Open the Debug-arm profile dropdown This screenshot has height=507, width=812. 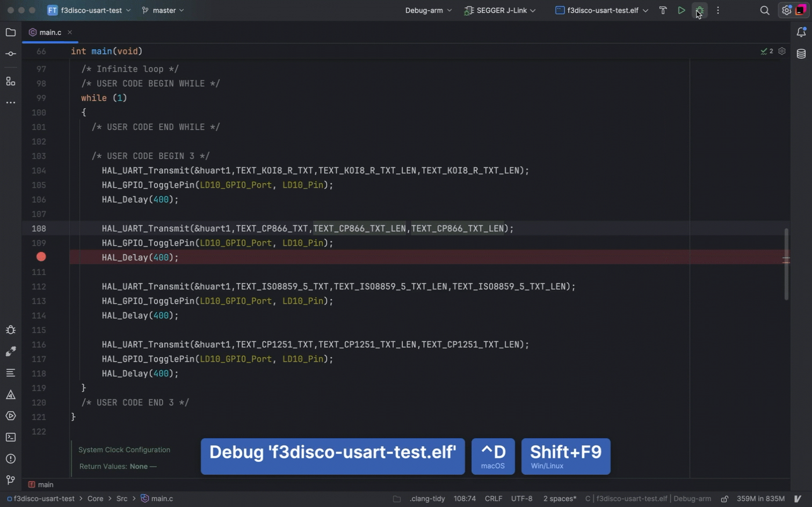point(429,10)
